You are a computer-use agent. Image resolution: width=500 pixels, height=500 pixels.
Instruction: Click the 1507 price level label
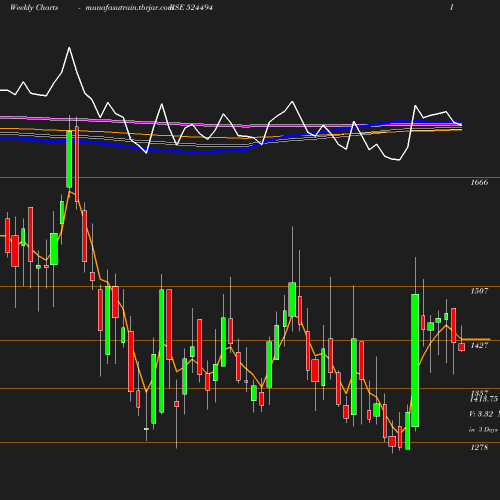(479, 291)
